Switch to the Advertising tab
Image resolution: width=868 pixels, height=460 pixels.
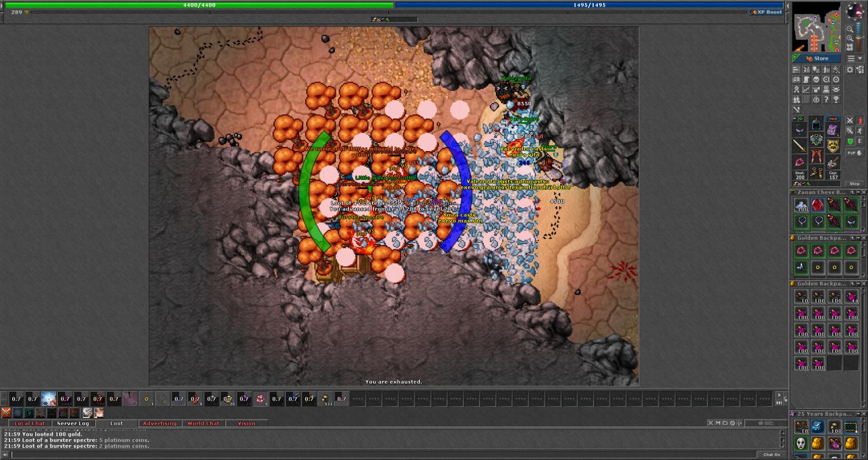point(160,424)
